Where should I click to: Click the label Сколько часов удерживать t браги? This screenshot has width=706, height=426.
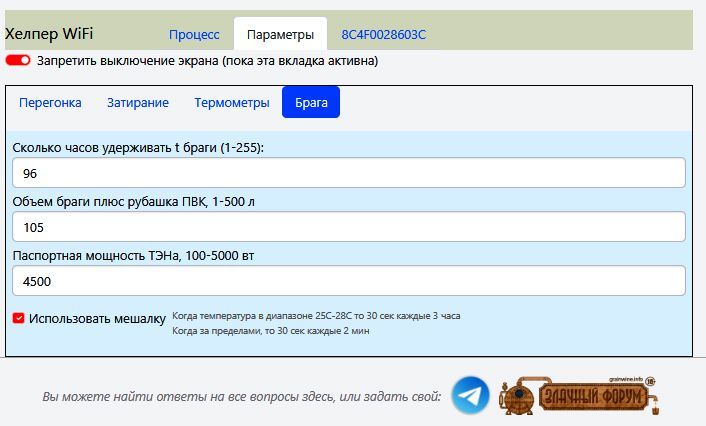[x=138, y=148]
